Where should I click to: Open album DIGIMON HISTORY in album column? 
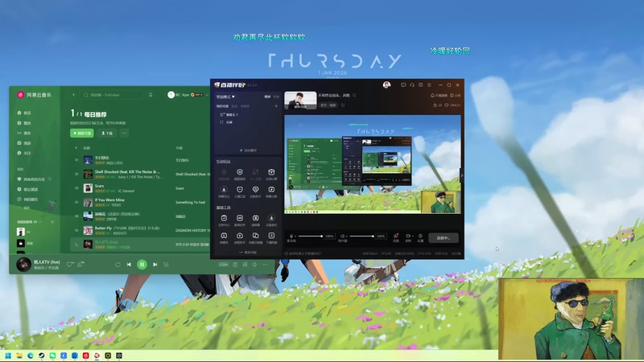192,230
